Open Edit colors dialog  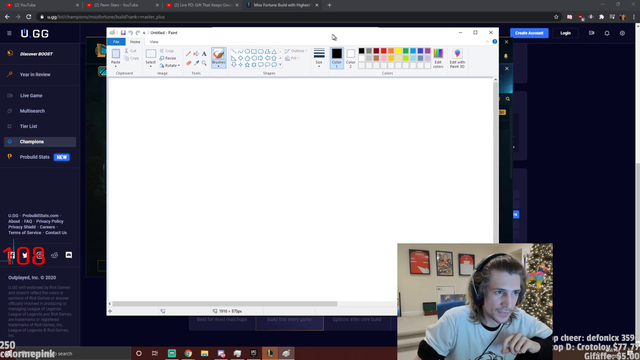point(438,58)
